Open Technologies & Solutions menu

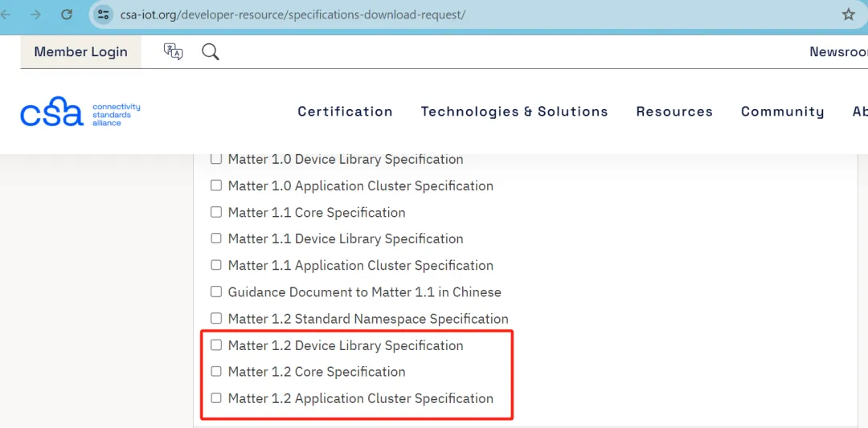click(x=514, y=112)
